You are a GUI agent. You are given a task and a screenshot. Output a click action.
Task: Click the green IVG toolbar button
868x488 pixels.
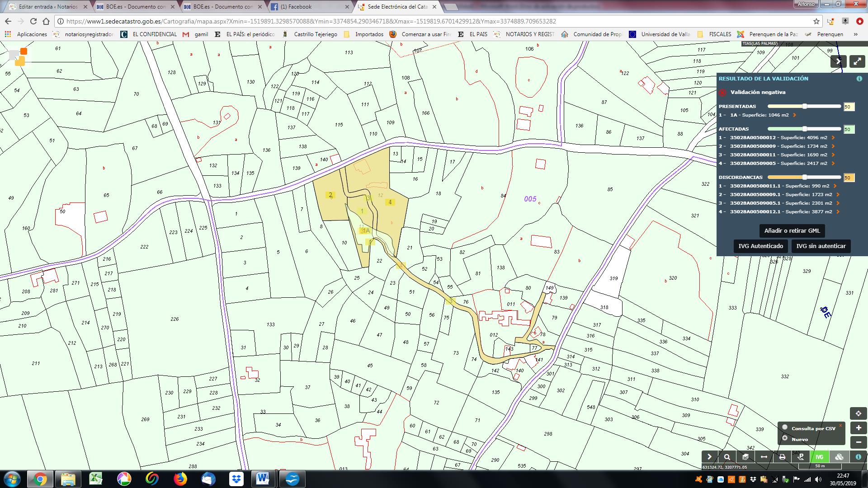[819, 457]
